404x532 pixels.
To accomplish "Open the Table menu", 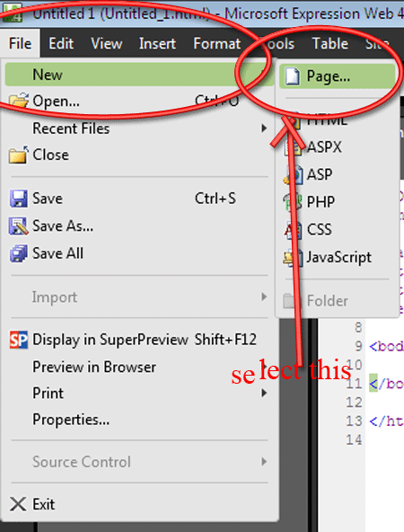I will (330, 43).
